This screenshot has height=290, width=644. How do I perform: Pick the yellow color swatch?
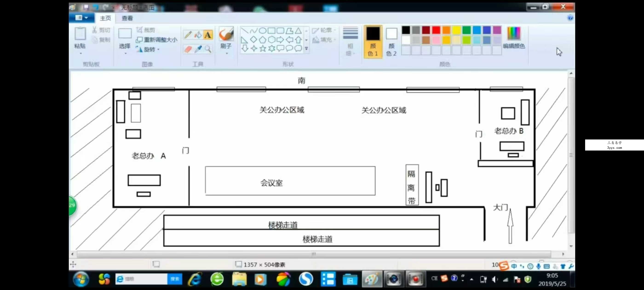click(x=456, y=30)
